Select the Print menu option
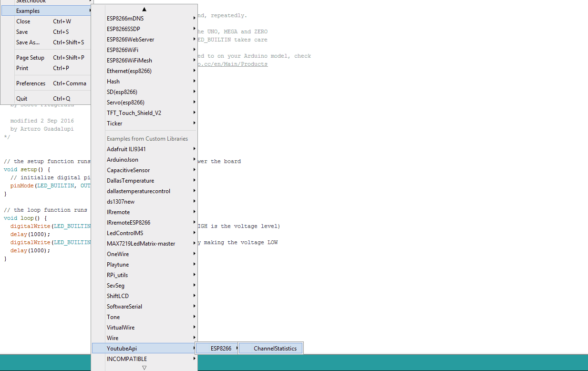Viewport: 588px width, 371px height. [x=22, y=68]
